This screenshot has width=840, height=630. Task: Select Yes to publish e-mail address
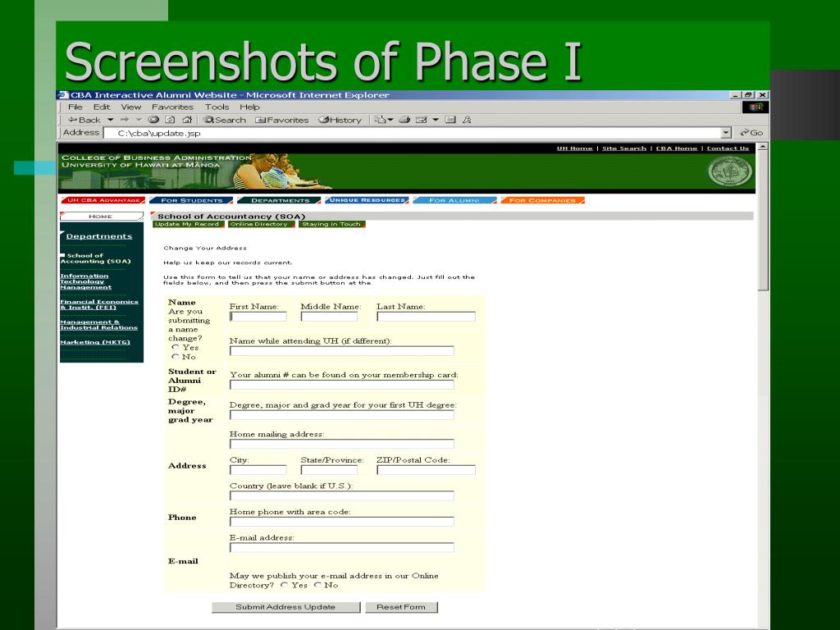(x=285, y=585)
